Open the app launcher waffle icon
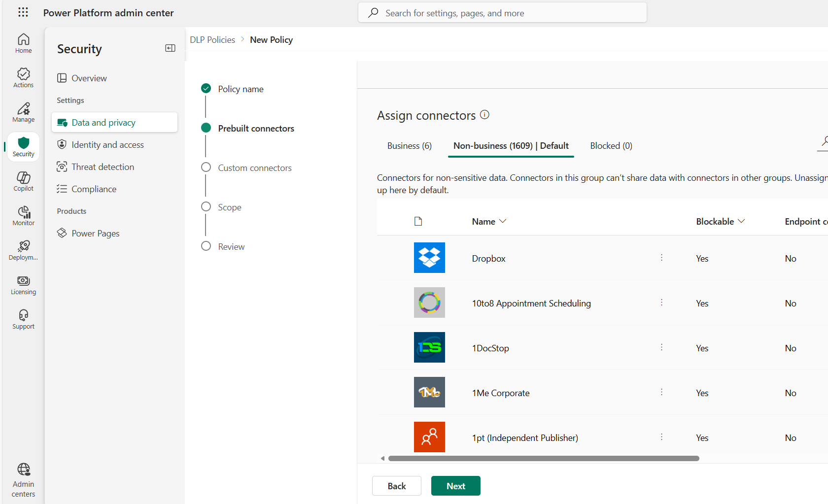The height and width of the screenshot is (504, 828). tap(23, 12)
